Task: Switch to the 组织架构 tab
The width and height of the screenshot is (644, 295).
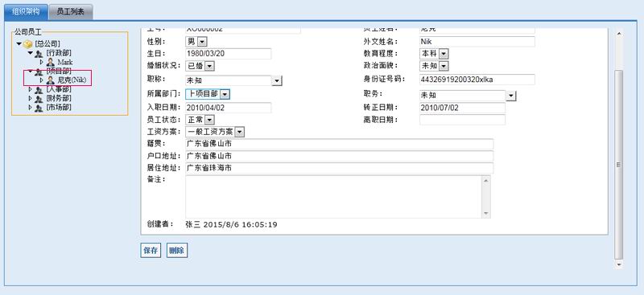Action: pos(26,12)
